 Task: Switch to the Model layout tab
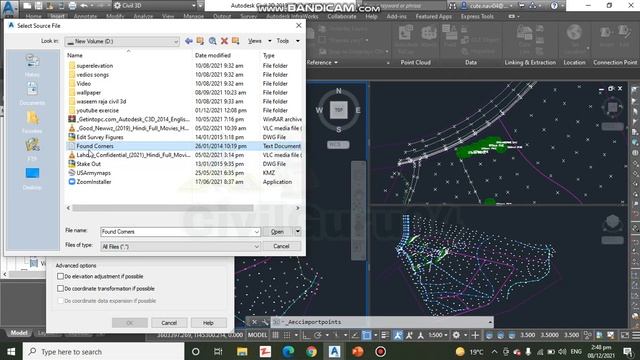(x=19, y=333)
